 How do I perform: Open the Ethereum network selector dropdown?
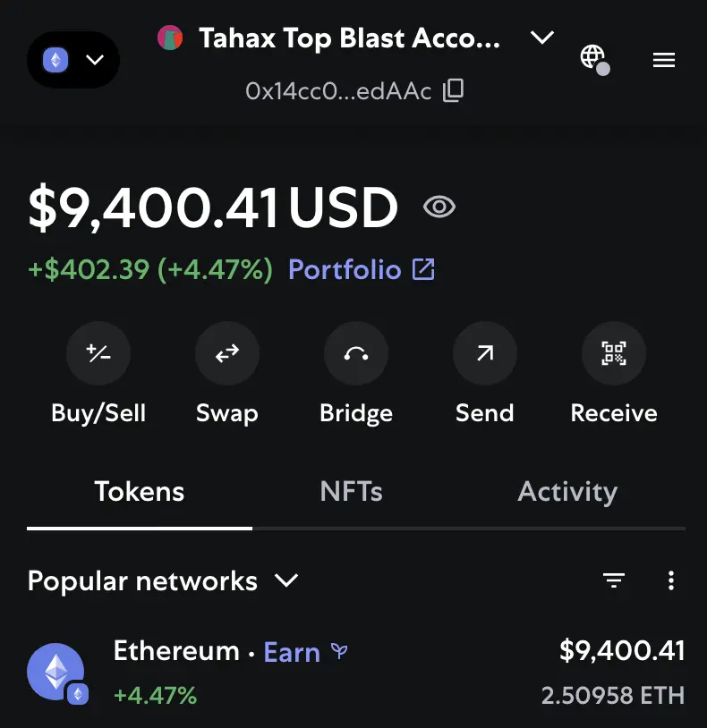[x=73, y=60]
